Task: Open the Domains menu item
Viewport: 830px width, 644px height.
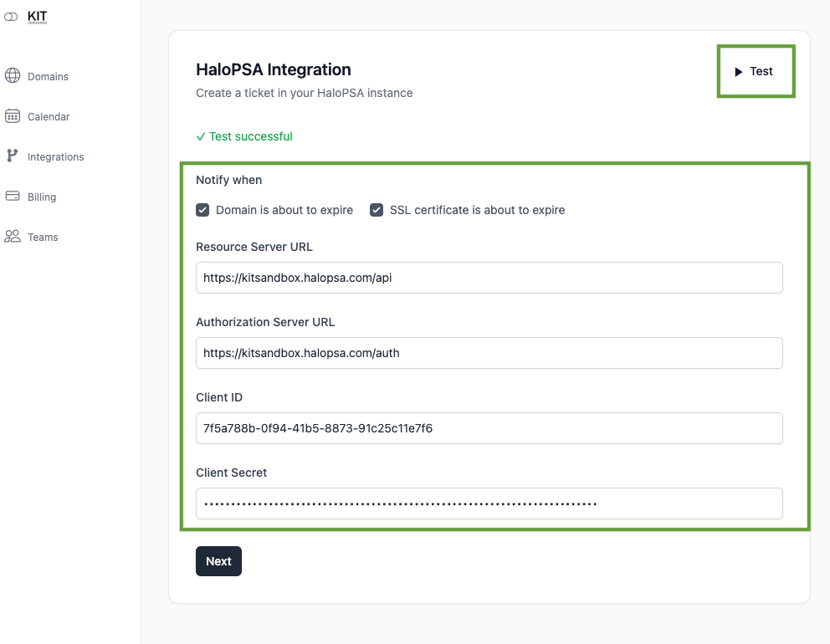Action: 48,76
